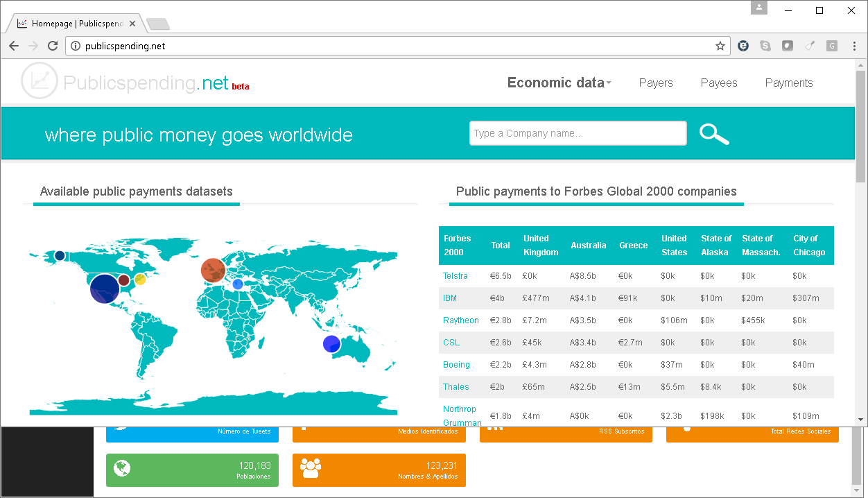Open a new tab with the blank tab button
The width and height of the screenshot is (868, 498).
coord(158,24)
